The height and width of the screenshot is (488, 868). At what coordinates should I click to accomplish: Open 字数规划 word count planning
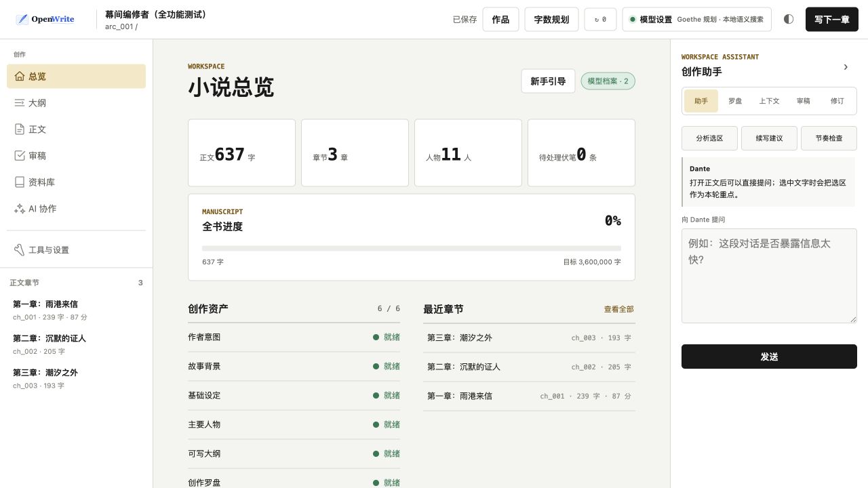point(551,20)
